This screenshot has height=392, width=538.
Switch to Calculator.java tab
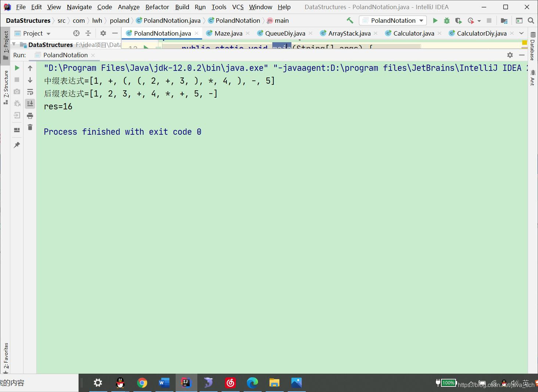[414, 33]
